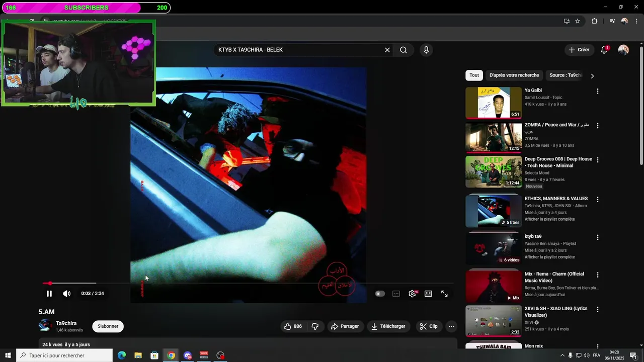Image resolution: width=644 pixels, height=362 pixels.
Task: Open options for XIIVI & SH - XIAO LING
Action: (x=598, y=310)
